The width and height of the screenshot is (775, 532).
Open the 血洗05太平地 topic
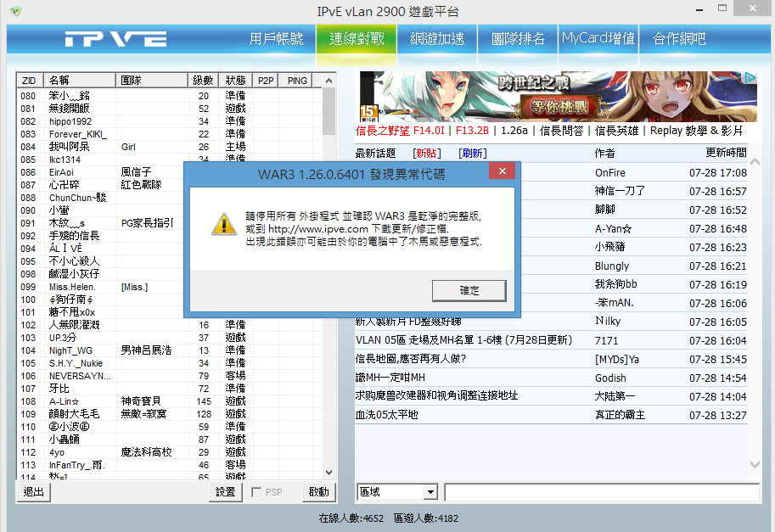(x=386, y=415)
